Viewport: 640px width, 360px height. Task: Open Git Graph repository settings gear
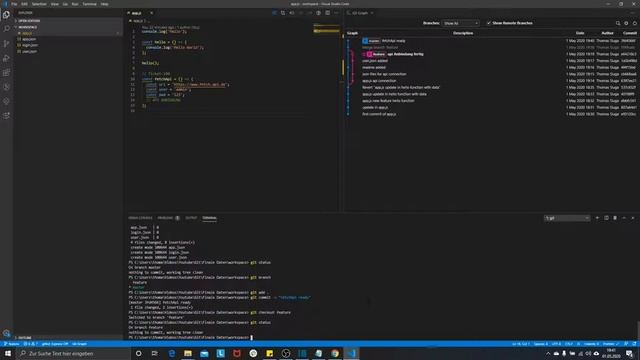[626, 23]
